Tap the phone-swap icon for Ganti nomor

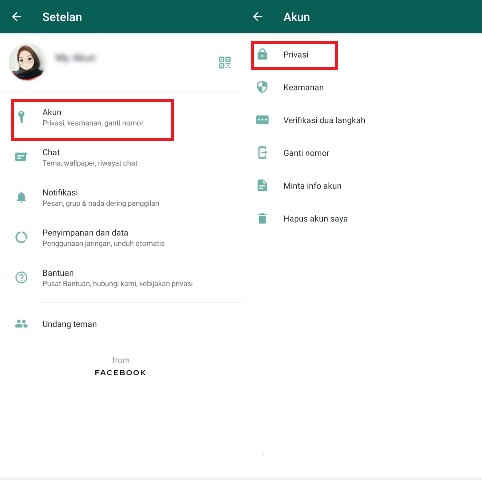[x=262, y=153]
